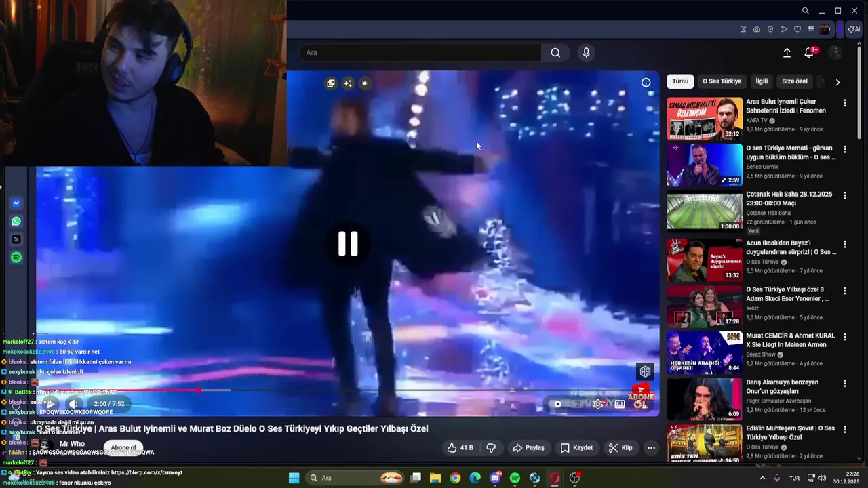The image size is (868, 488).
Task: Open browser shield privacy icon
Action: [770, 29]
